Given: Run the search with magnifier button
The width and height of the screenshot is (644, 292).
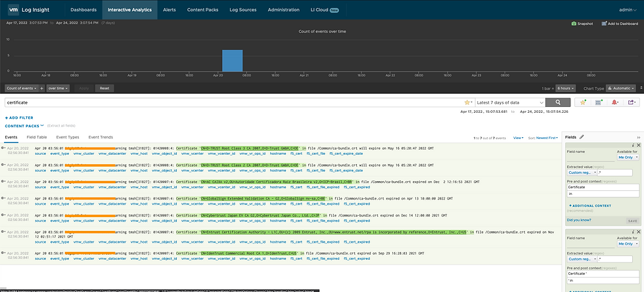Looking at the screenshot, I should (558, 102).
